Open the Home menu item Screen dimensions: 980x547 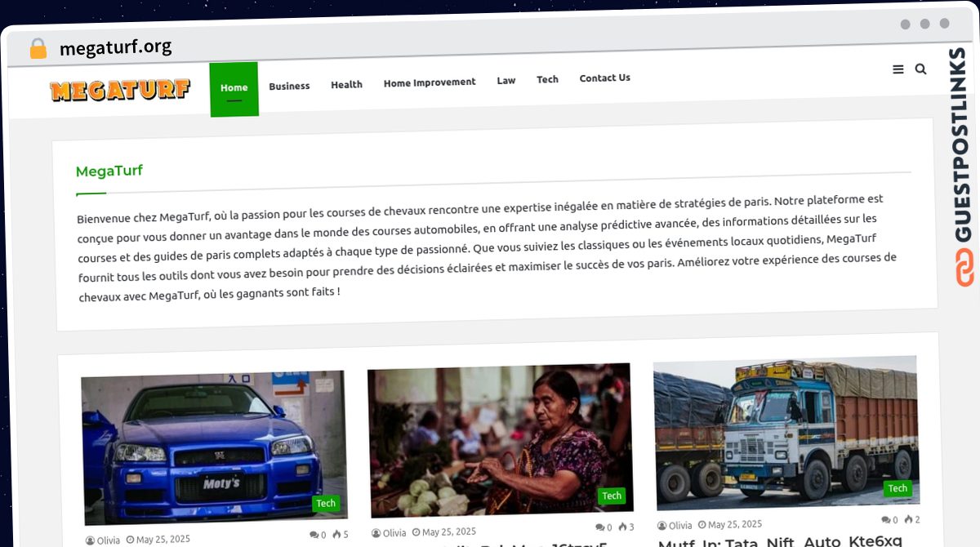(234, 89)
